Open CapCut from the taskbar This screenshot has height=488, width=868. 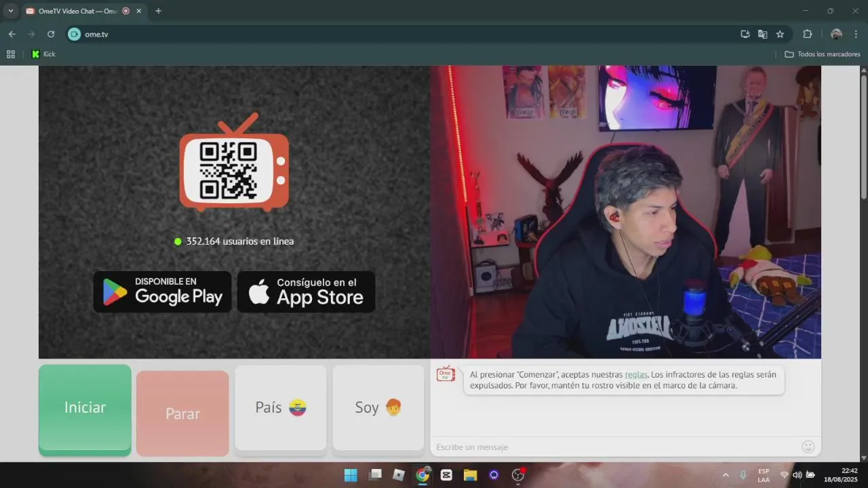(x=446, y=475)
